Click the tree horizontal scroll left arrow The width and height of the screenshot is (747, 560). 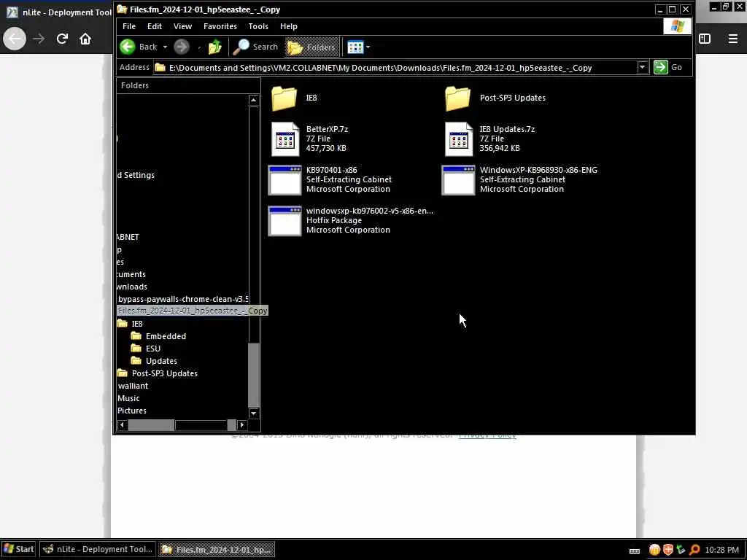point(122,425)
